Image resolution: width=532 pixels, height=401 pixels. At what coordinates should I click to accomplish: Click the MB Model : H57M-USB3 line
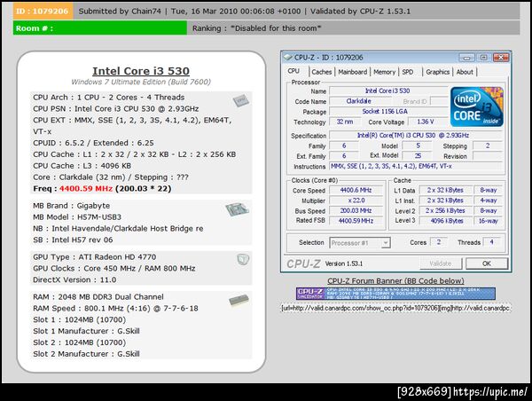[77, 217]
